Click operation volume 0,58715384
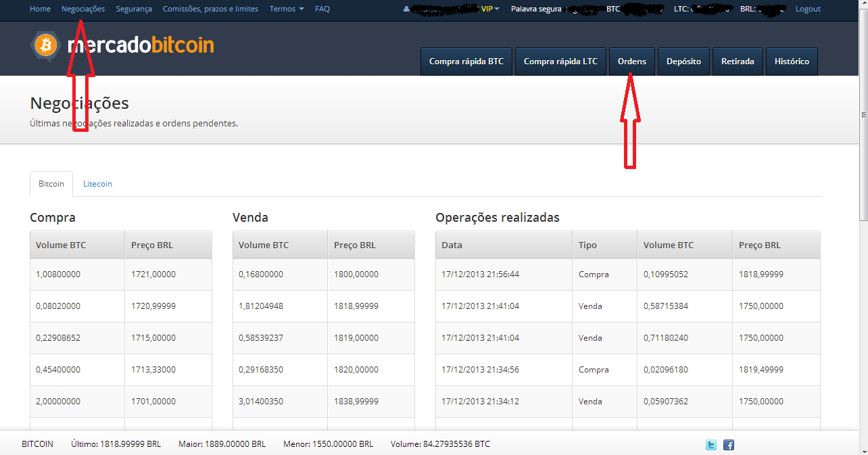The image size is (868, 455). pos(666,306)
